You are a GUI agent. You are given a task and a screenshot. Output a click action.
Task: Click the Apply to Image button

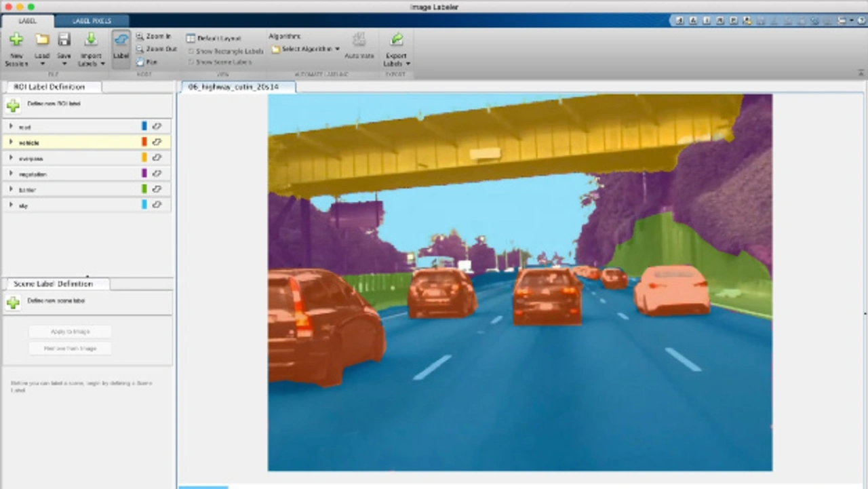pyautogui.click(x=70, y=332)
